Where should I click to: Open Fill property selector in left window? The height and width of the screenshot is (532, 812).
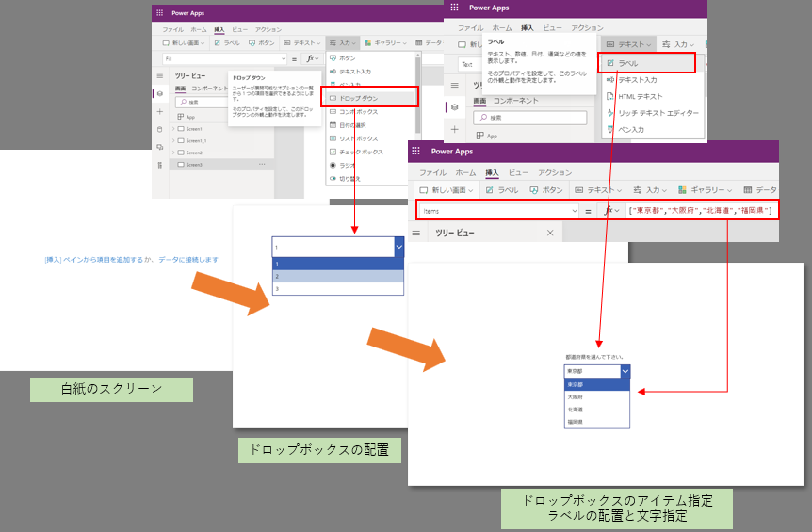[x=225, y=59]
